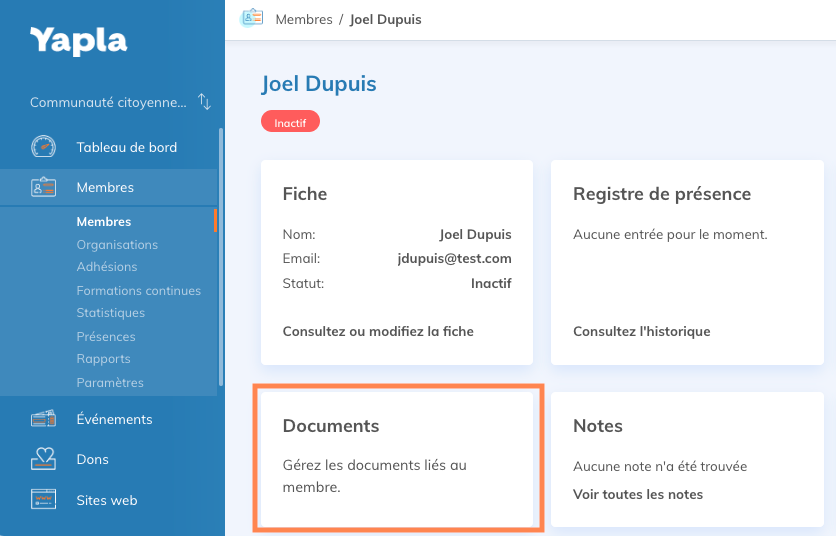Open Présences in the sidebar
Viewport: 836px width, 536px height.
(x=105, y=337)
